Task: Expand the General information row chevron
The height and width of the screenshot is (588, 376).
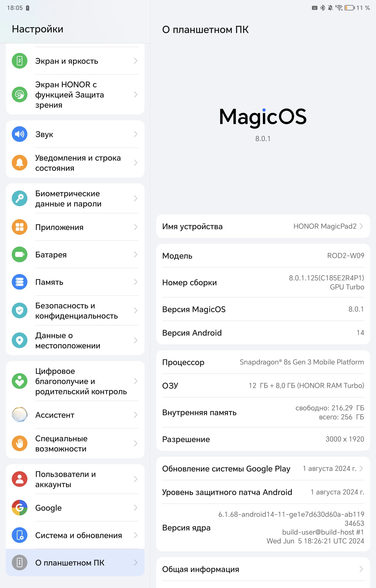Action: tap(361, 569)
